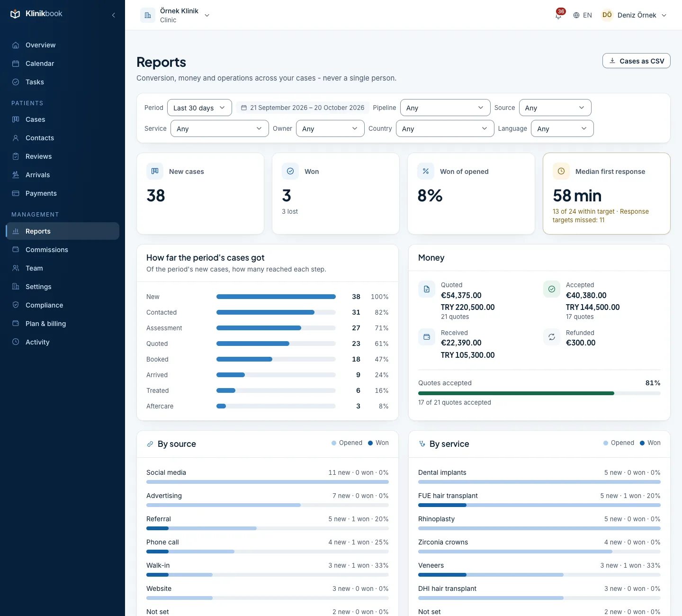This screenshot has height=616, width=682.
Task: Open Compliance from the sidebar
Action: coord(63,305)
